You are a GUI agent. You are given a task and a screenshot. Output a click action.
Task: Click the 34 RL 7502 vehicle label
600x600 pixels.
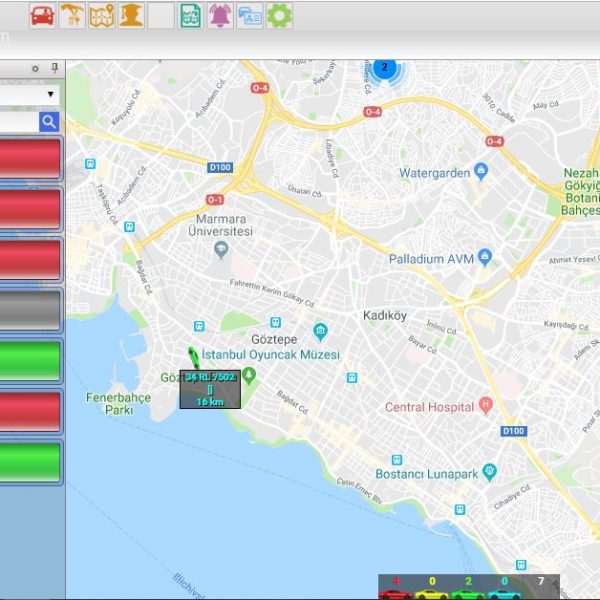[x=210, y=389]
